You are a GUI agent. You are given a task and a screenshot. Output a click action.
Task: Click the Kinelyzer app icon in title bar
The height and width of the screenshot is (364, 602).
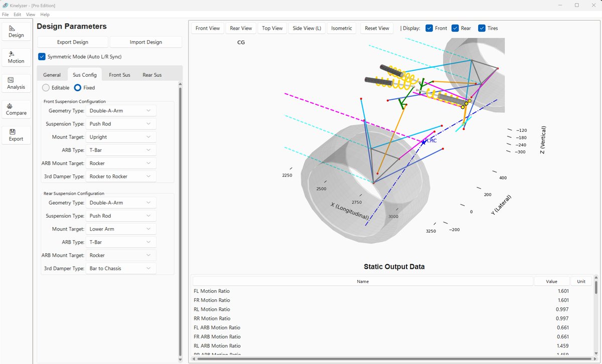(5, 5)
